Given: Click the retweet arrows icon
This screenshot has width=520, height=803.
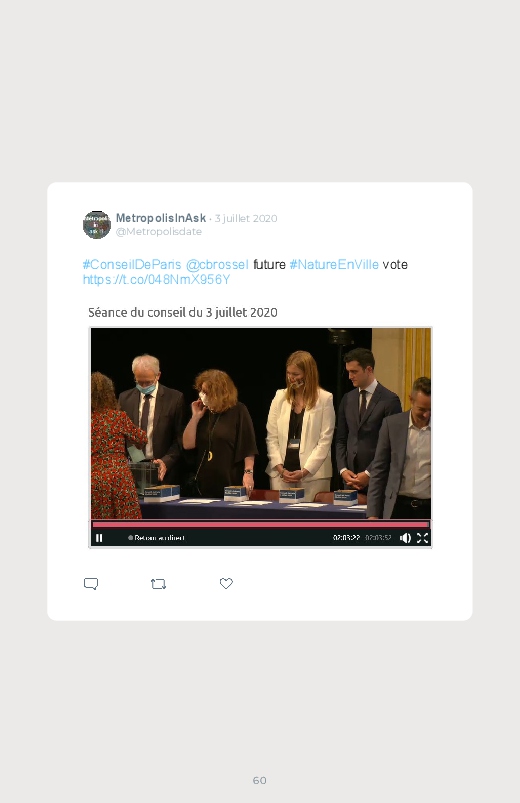Looking at the screenshot, I should pyautogui.click(x=159, y=584).
